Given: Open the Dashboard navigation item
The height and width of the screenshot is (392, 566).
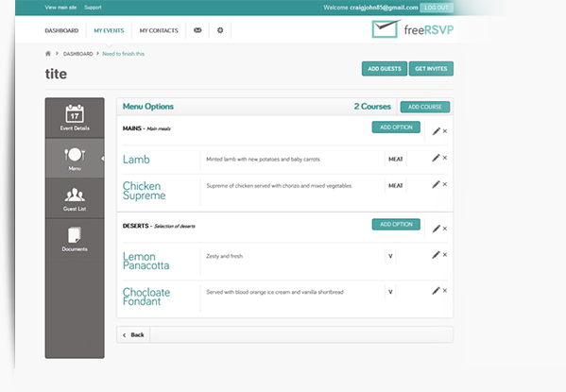Looking at the screenshot, I should coord(61,30).
